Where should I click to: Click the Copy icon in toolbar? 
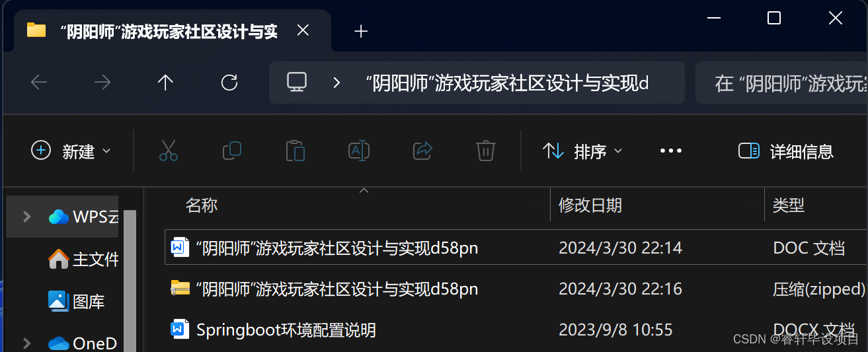coord(232,151)
